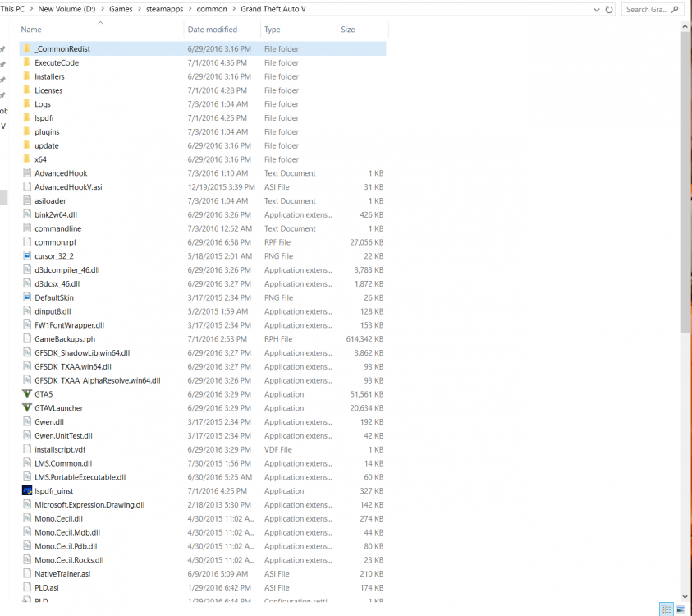The width and height of the screenshot is (692, 616).
Task: Open the x64 folder icon
Action: pyautogui.click(x=28, y=159)
